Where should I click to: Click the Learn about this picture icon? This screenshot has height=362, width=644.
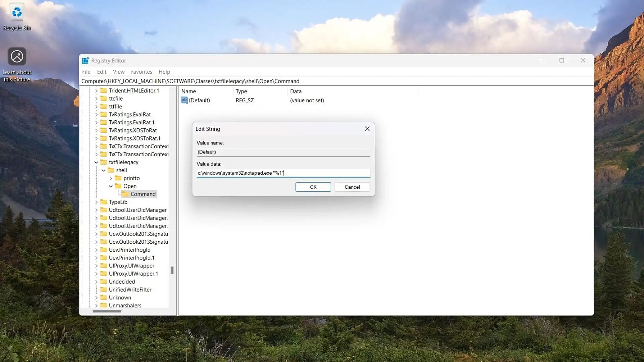(17, 56)
